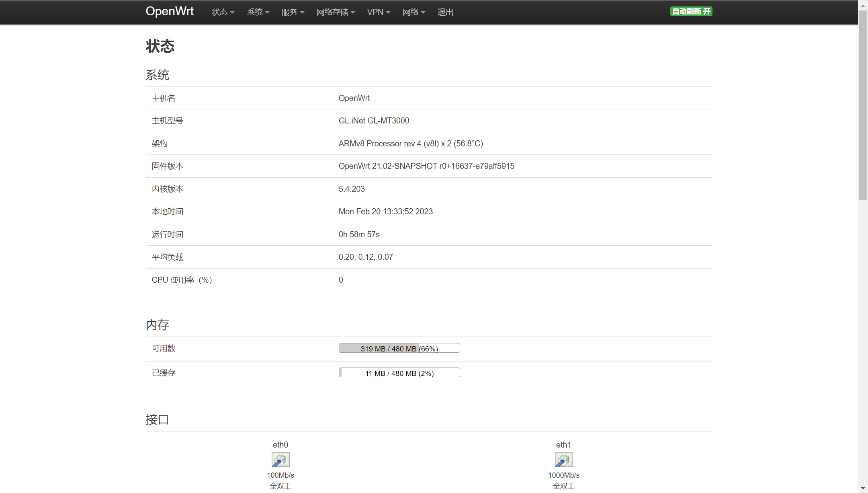Click the OpenWrt brand logo link
This screenshot has width=868, height=493.
(170, 11)
